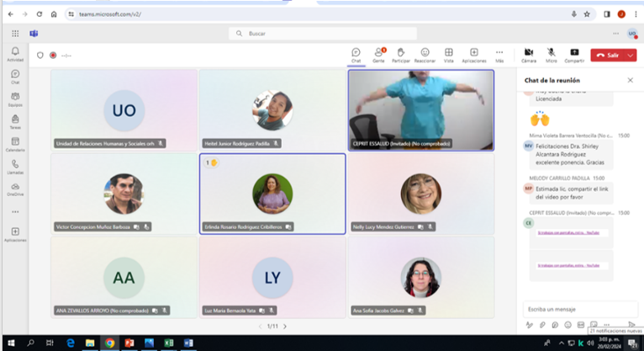Open the app launcher grid icon
The width and height of the screenshot is (644, 351).
pyautogui.click(x=15, y=34)
